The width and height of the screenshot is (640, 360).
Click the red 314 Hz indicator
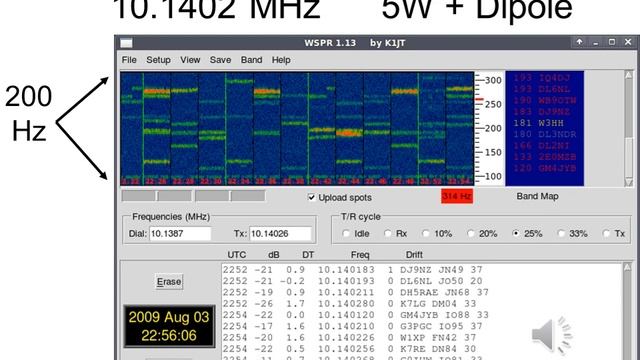pyautogui.click(x=457, y=196)
